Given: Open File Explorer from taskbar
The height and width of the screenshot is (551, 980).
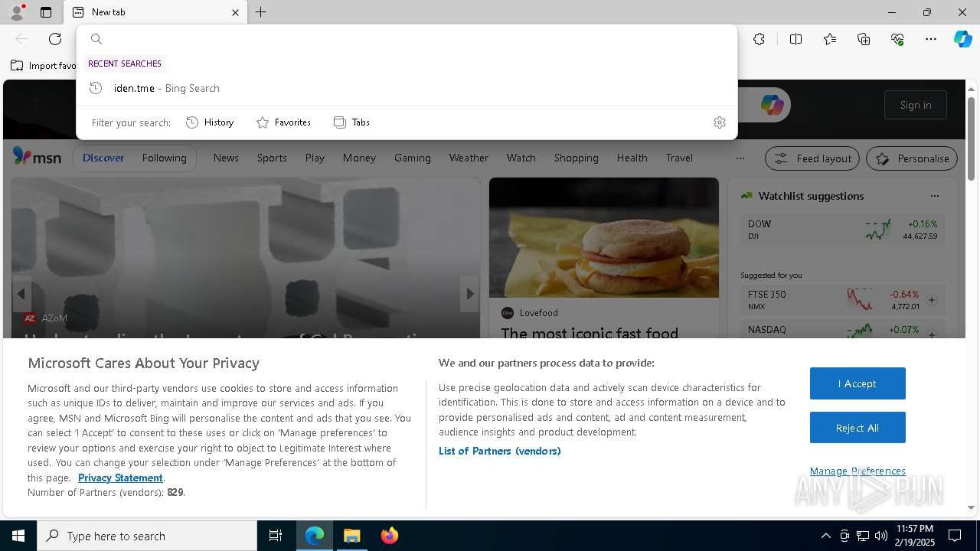Looking at the screenshot, I should click(x=352, y=536).
